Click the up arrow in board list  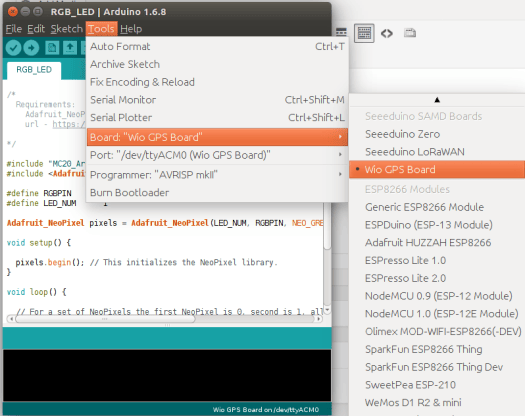click(437, 100)
